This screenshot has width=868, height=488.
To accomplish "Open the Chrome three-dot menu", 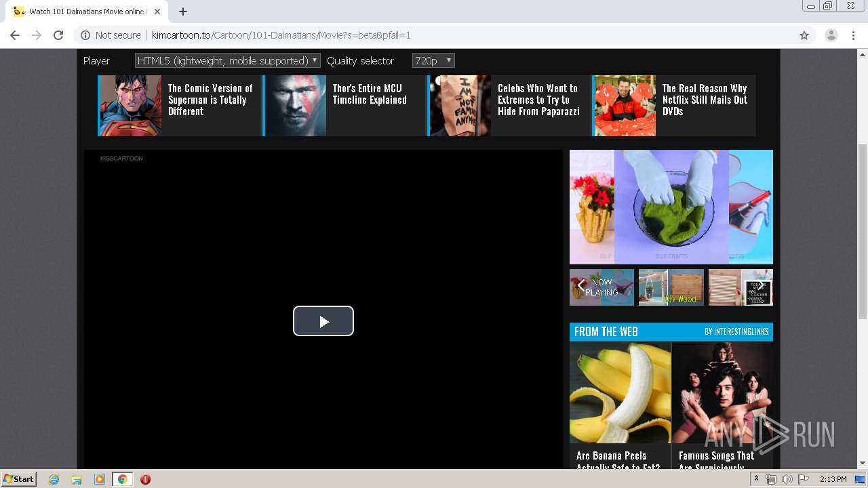I will click(x=853, y=35).
